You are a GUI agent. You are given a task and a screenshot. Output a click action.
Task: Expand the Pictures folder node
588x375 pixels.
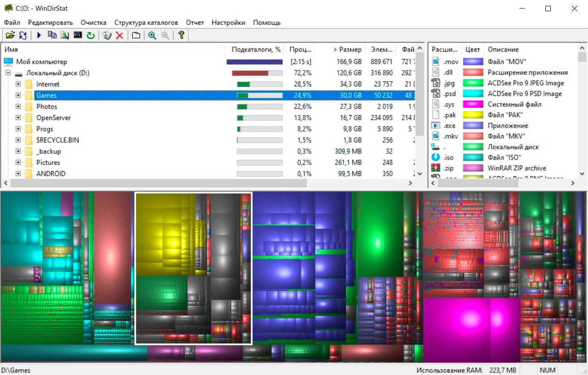pos(18,163)
